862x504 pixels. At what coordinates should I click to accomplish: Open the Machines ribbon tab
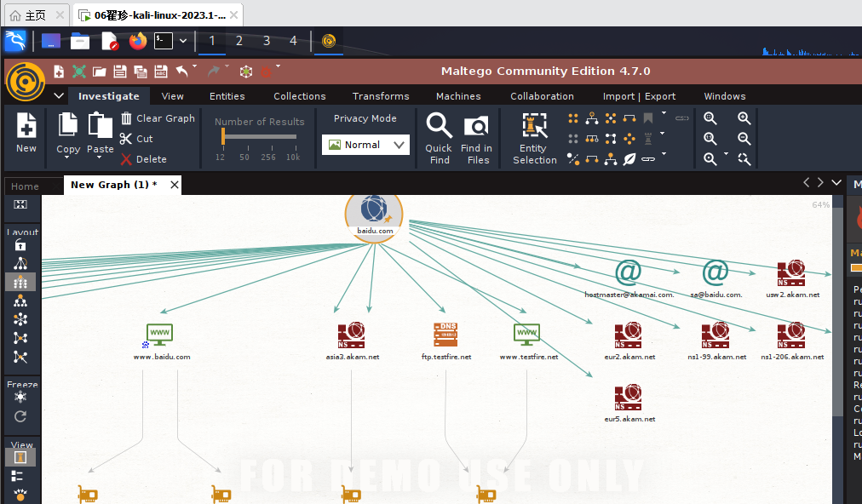[458, 96]
